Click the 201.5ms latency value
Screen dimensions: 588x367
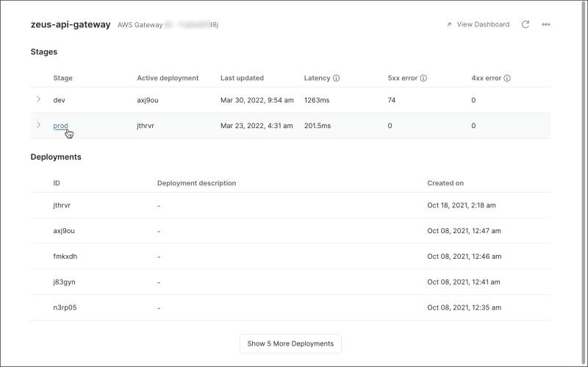point(318,126)
